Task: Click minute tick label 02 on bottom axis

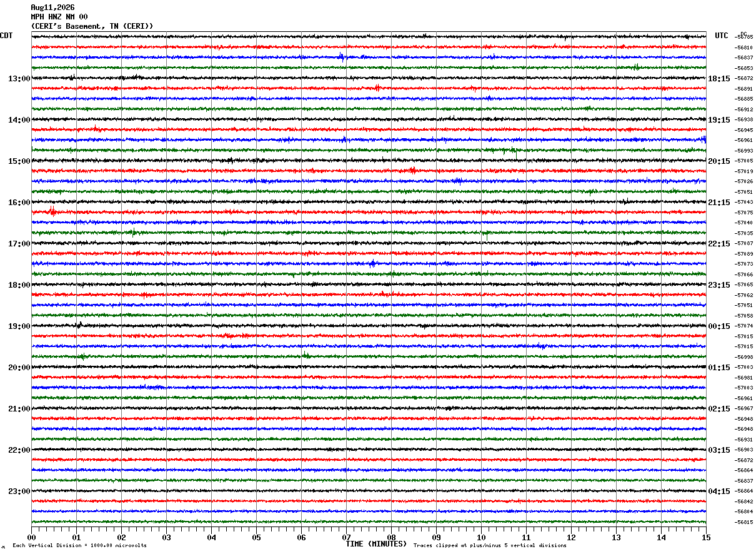Action: pyautogui.click(x=121, y=538)
